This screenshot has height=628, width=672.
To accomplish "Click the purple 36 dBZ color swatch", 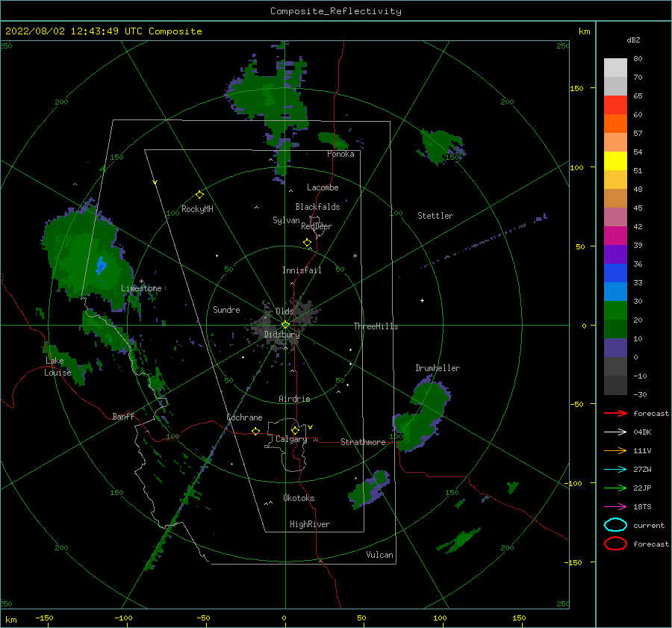I will (x=615, y=254).
